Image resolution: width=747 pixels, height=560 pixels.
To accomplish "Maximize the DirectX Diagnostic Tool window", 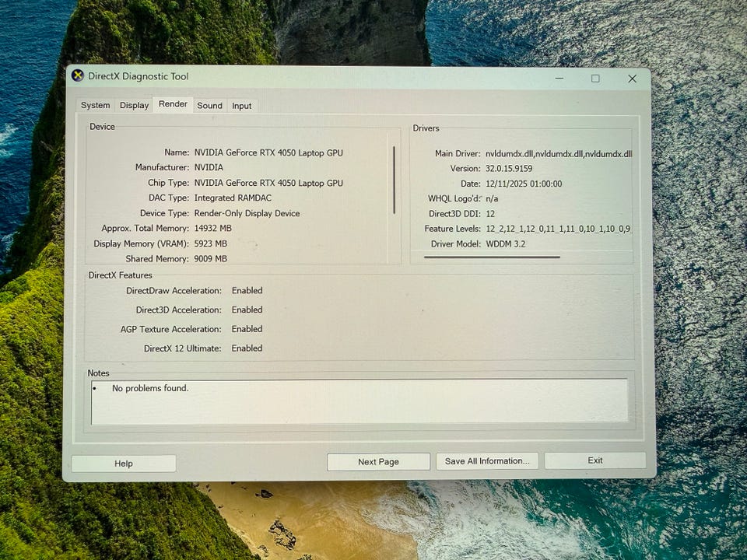I will (595, 78).
